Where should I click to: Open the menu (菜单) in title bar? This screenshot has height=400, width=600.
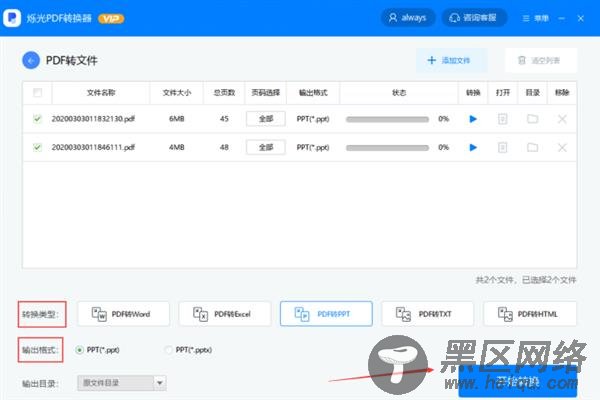(x=536, y=18)
